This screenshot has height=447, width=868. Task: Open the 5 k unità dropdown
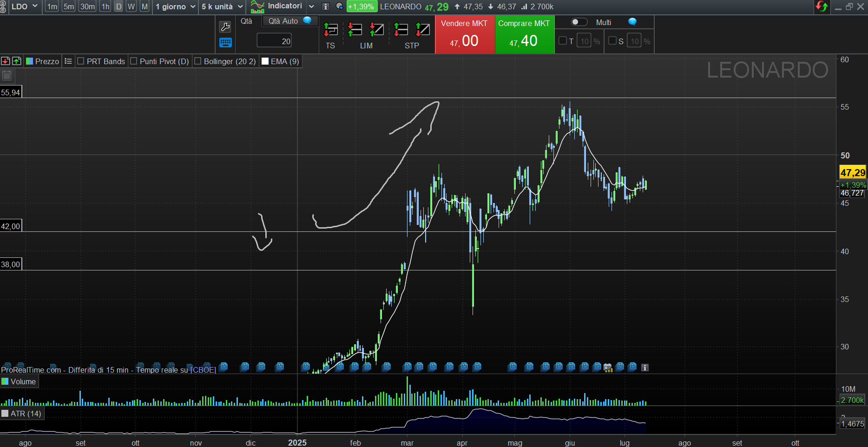(223, 7)
